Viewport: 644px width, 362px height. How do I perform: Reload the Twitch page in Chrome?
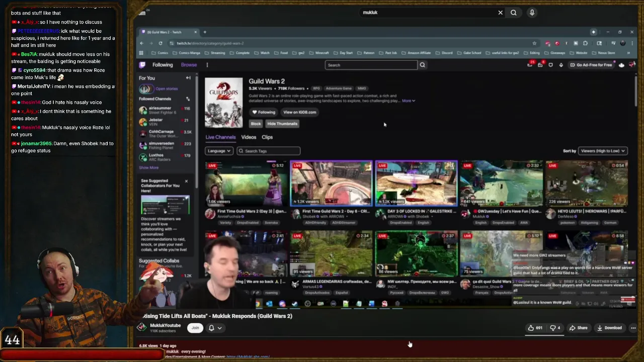[x=160, y=43]
